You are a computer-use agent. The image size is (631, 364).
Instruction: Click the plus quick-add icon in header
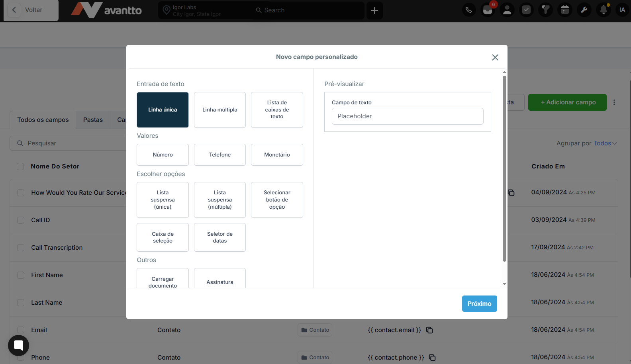374,10
